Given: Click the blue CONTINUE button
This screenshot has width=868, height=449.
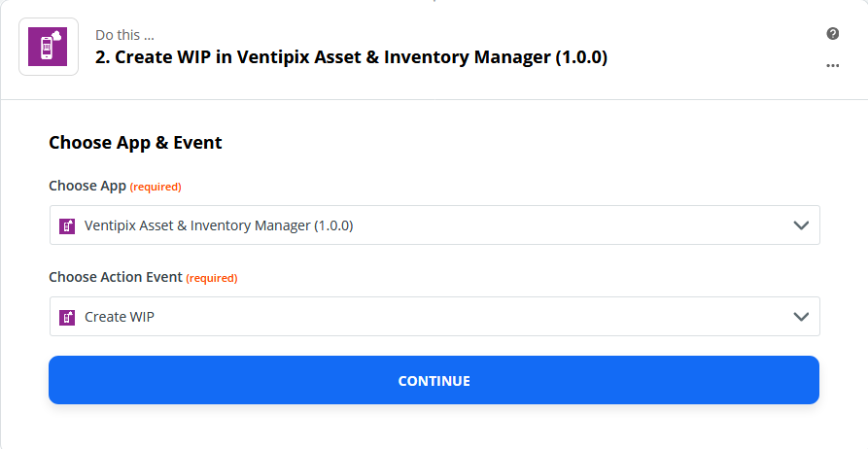Looking at the screenshot, I should [x=434, y=380].
